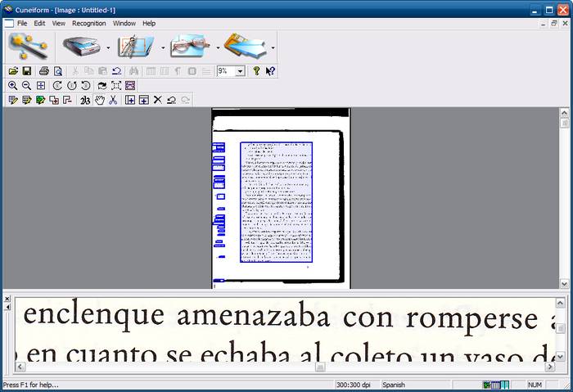The width and height of the screenshot is (573, 392).
Task: Select the hand pan tool
Action: click(x=99, y=100)
